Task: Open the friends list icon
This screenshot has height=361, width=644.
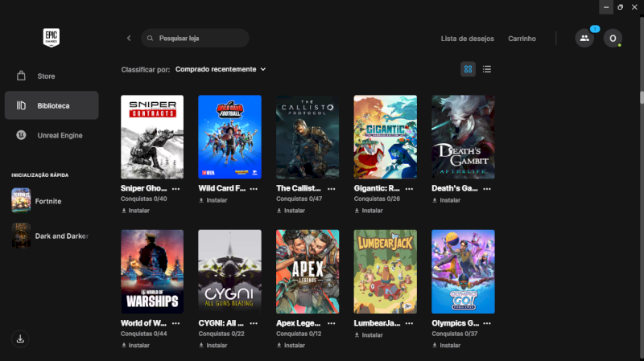Action: [x=584, y=38]
